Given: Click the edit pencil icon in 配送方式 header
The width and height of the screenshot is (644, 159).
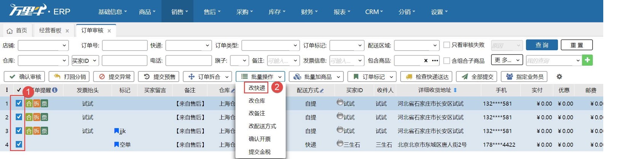Looking at the screenshot, I should click(x=322, y=90).
